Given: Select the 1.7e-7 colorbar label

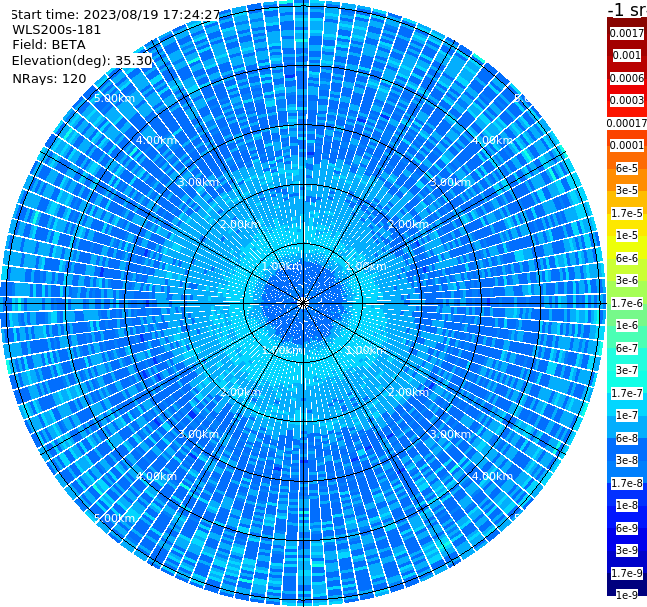Looking at the screenshot, I should point(627,393).
